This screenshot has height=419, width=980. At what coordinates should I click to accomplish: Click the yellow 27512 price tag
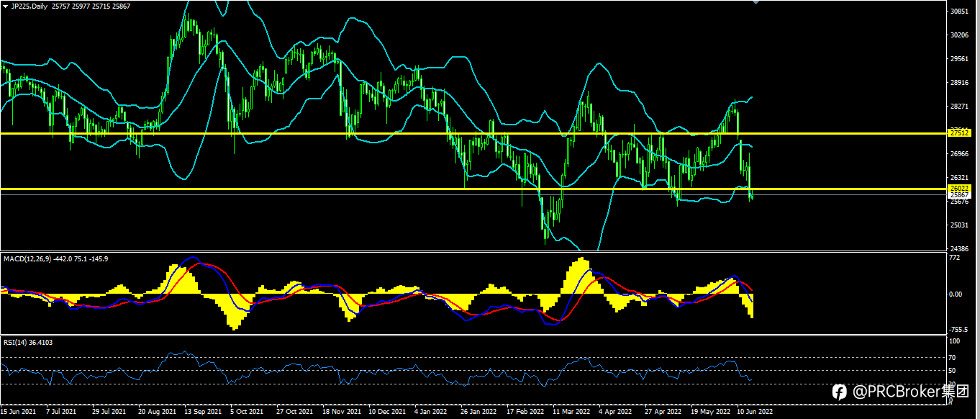tap(960, 133)
